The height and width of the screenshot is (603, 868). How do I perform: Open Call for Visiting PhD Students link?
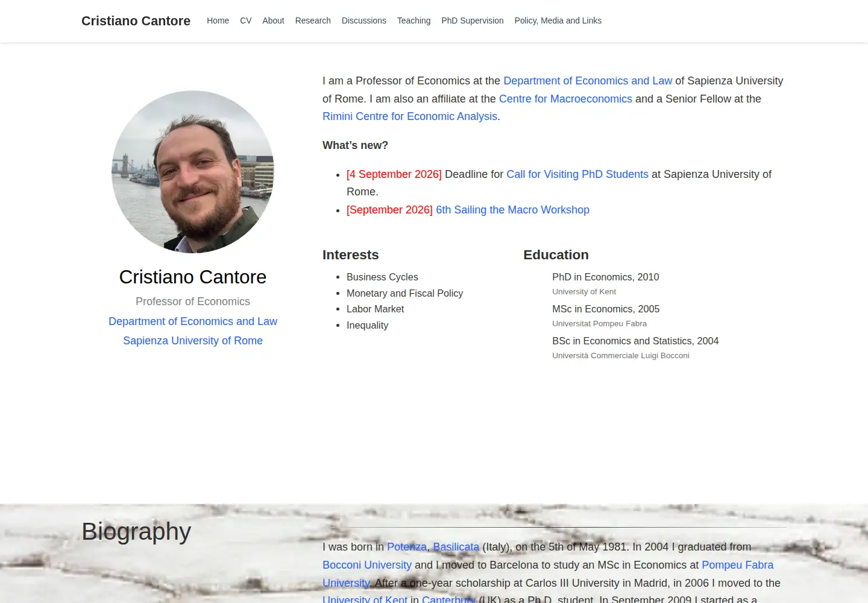pos(577,174)
